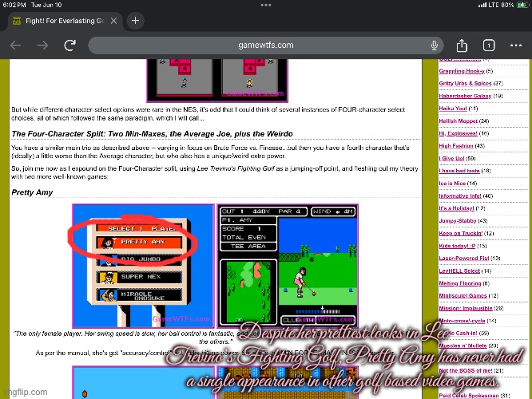Tap the Four-Character Split heading
Screen dimensions: 532x399
(x=152, y=133)
